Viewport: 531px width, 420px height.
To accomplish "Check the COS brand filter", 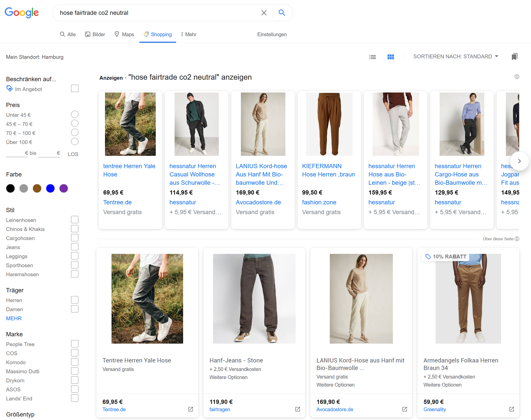I will pos(75,353).
